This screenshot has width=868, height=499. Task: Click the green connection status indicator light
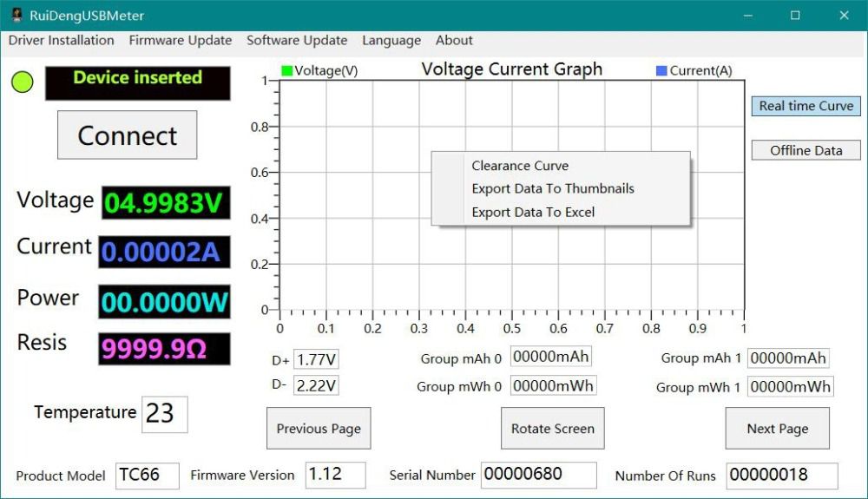(x=23, y=82)
